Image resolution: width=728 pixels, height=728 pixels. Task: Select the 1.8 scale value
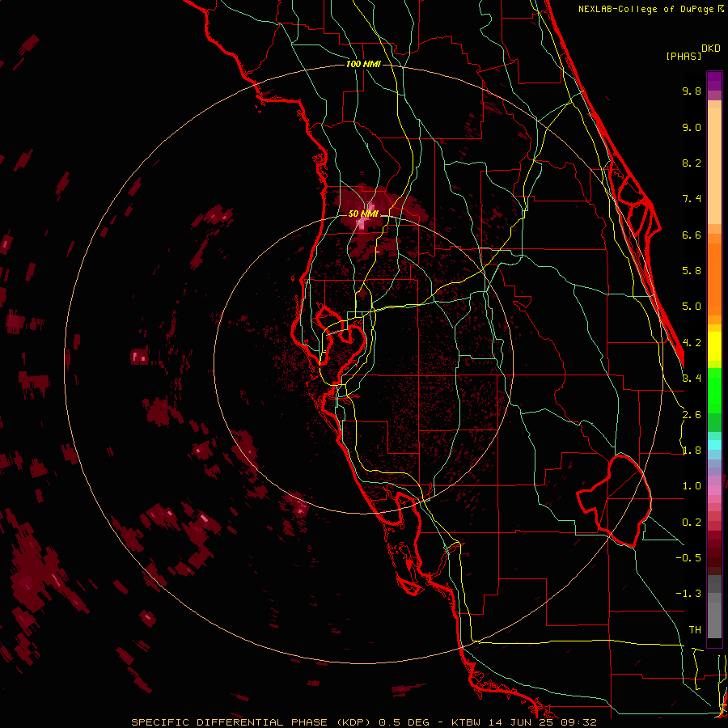[x=692, y=451]
